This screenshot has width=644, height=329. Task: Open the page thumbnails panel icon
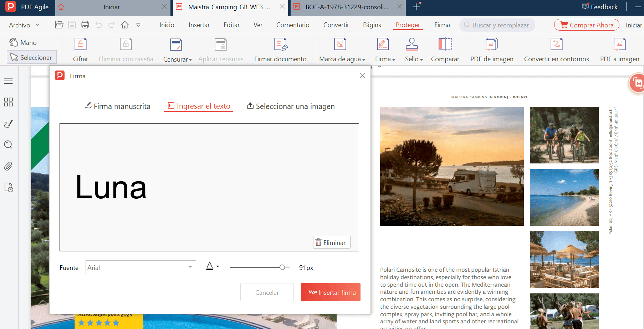click(9, 102)
